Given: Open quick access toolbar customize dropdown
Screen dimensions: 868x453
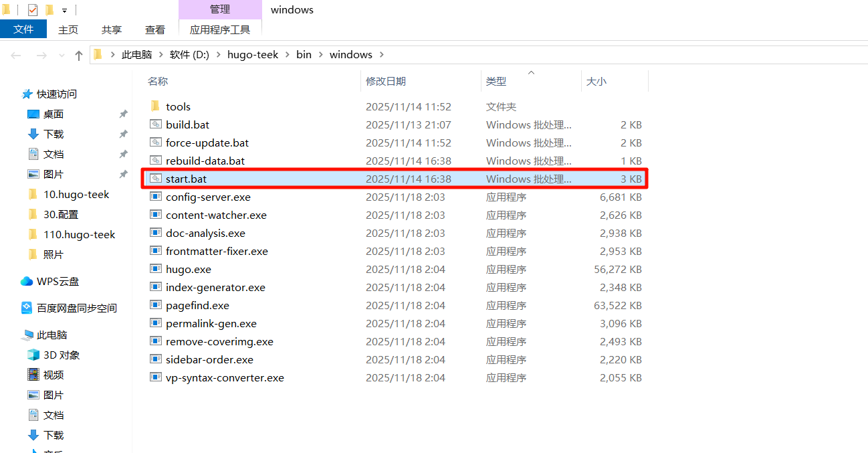Looking at the screenshot, I should click(64, 10).
